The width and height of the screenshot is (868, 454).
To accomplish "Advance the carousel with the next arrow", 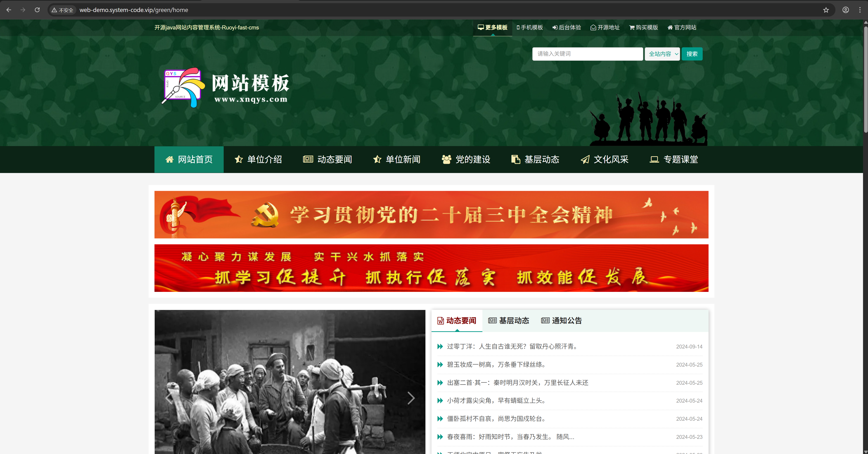I will [x=411, y=398].
